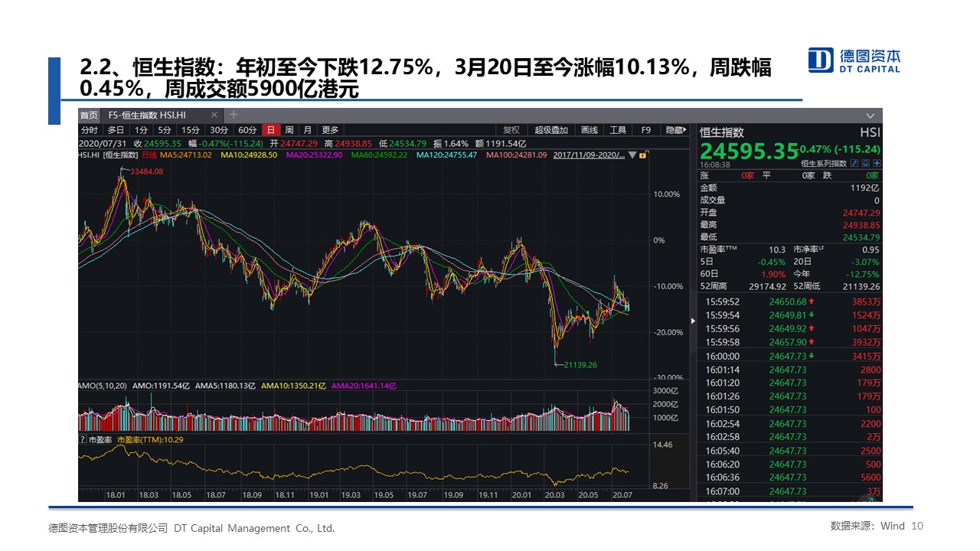Toggle the lock icon beside the date range
This screenshot has width=980, height=551.
643,155
